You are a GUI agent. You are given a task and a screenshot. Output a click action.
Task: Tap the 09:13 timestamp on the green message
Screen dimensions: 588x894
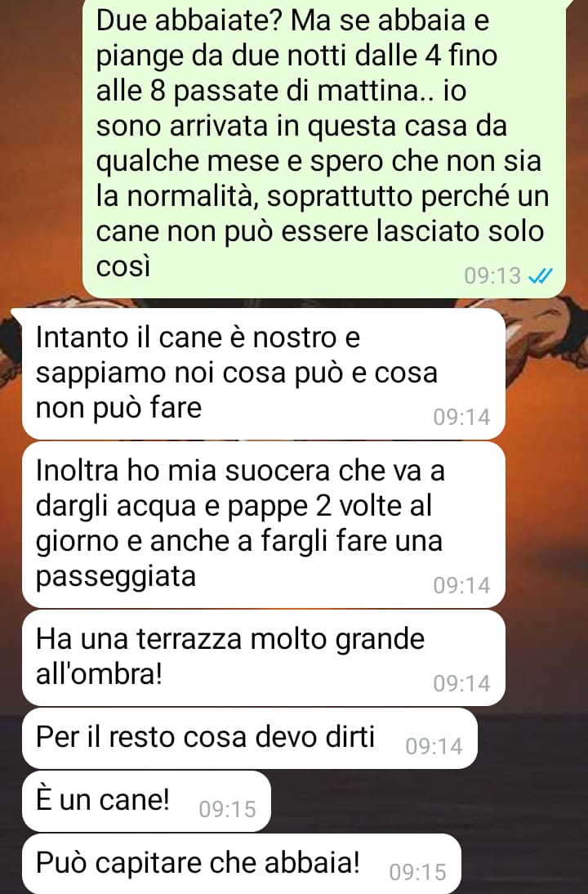tap(492, 276)
